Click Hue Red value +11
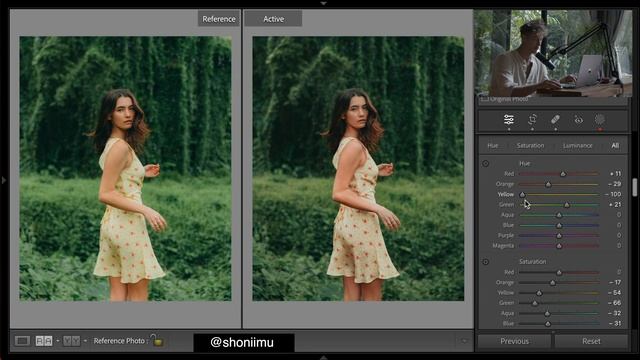The image size is (640, 360). 615,173
